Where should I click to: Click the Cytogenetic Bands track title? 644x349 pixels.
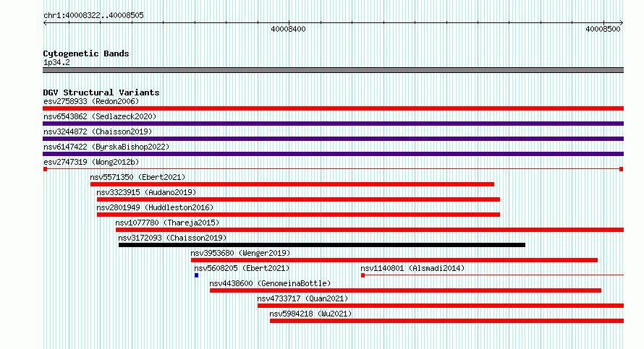[x=86, y=53]
